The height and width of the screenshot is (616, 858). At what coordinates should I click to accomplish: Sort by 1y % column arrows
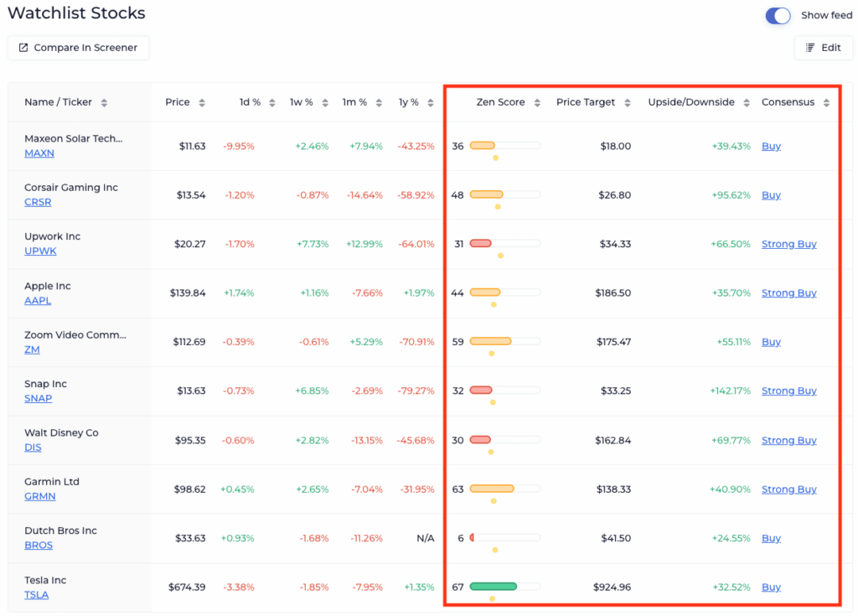(431, 103)
